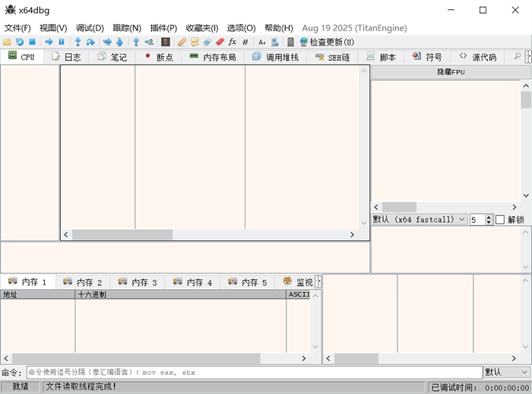Screen dimensions: 532x394
Task: Switch to the 符号 tab
Action: pyautogui.click(x=427, y=57)
